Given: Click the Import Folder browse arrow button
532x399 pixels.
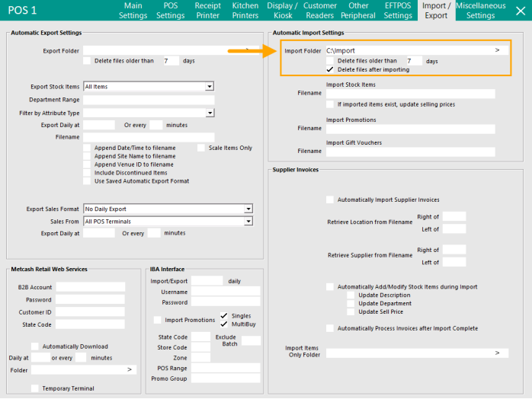Looking at the screenshot, I should (x=497, y=50).
